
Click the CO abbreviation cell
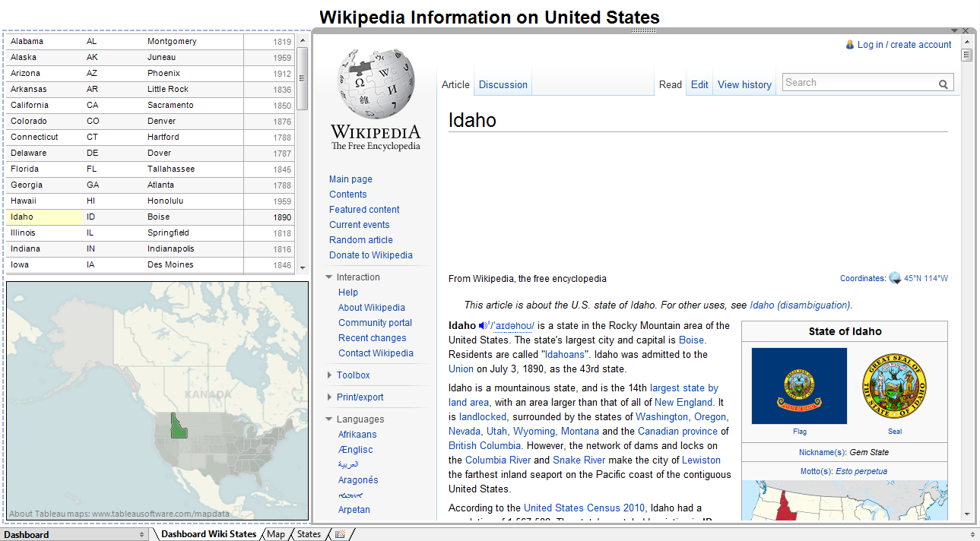tap(93, 122)
